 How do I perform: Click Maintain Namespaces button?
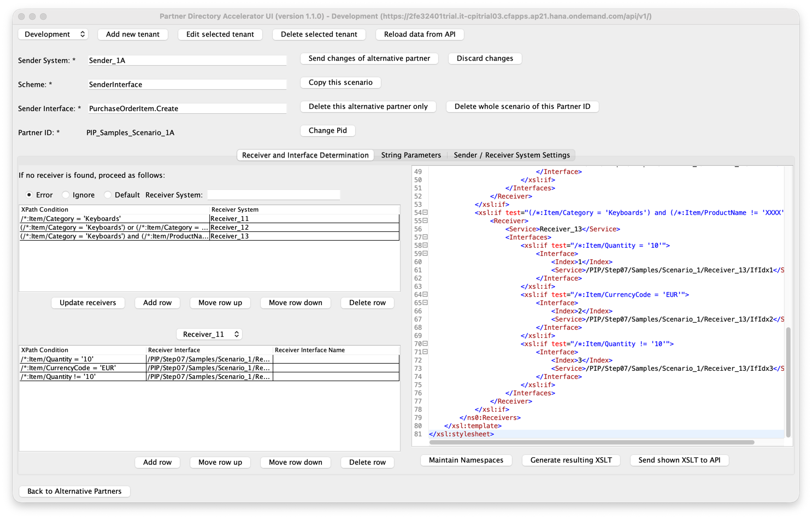[466, 460]
